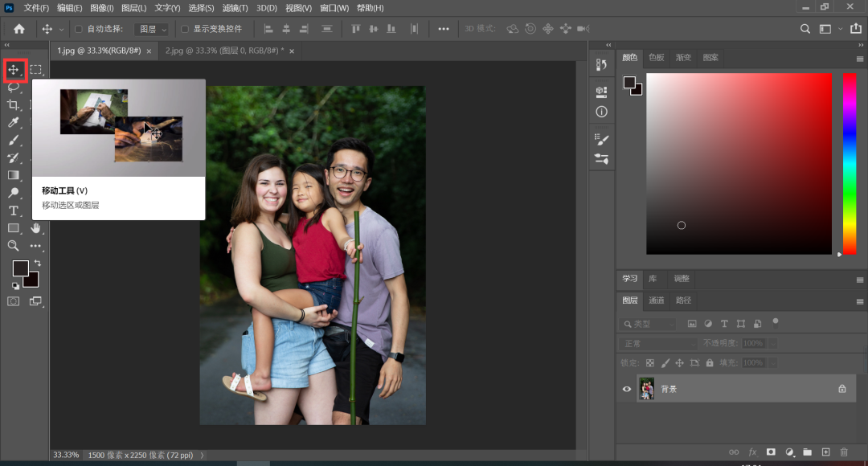Image resolution: width=868 pixels, height=466 pixels.
Task: Open the workspace switcher dropdown arrow
Action: [x=841, y=29]
